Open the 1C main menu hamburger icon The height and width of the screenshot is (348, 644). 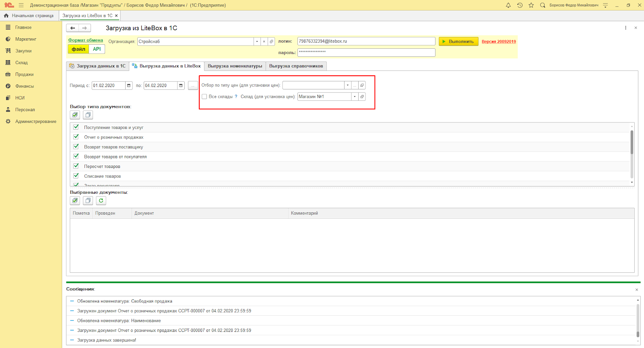[x=21, y=5]
